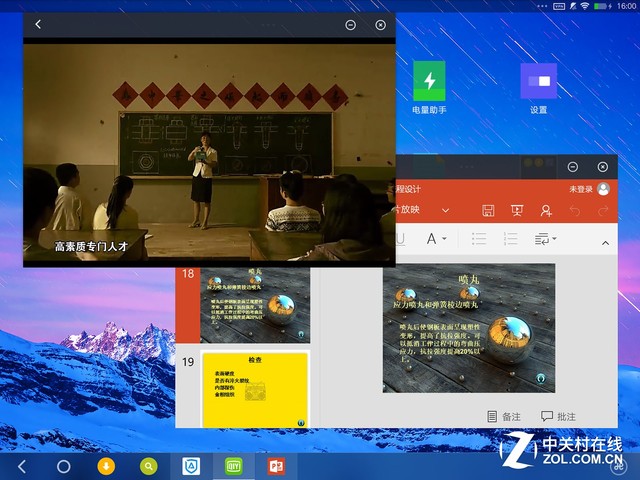
Task: Expand the font color A dropdown
Action: click(443, 239)
